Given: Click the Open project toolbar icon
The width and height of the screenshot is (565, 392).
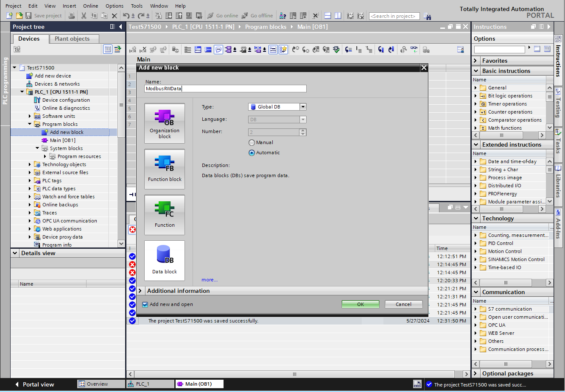Looking at the screenshot, I should [19, 16].
